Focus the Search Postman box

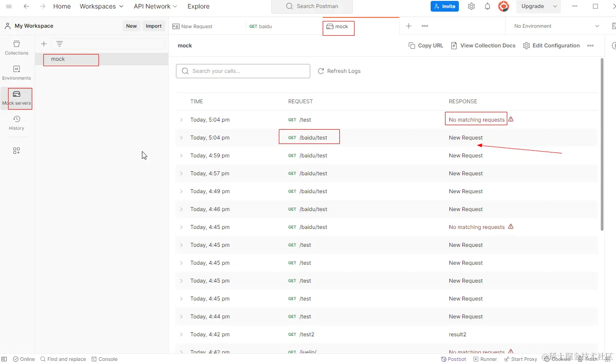pos(312,6)
